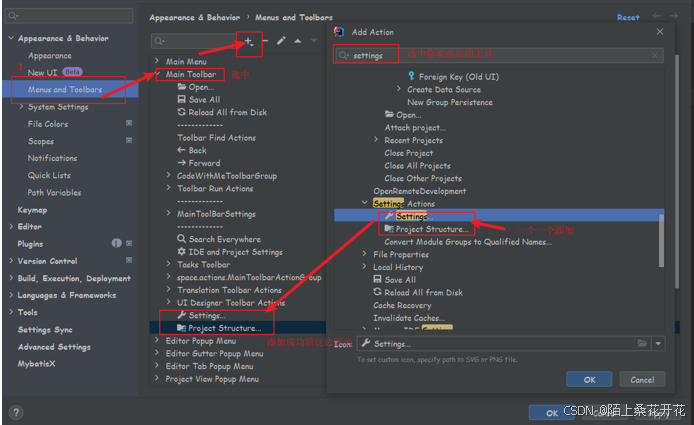Click the pencil Edit Icon toolbar button

[281, 41]
